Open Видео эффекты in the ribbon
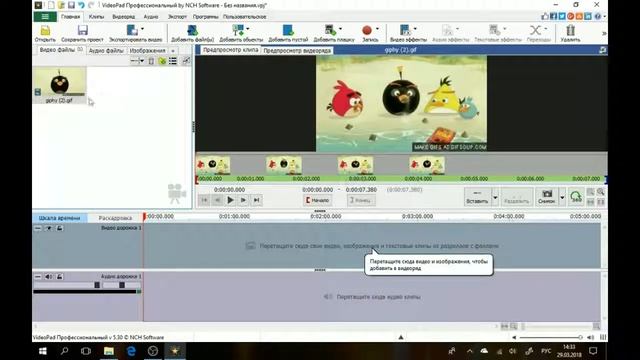Screen dimensions: 640x360 click(408, 33)
